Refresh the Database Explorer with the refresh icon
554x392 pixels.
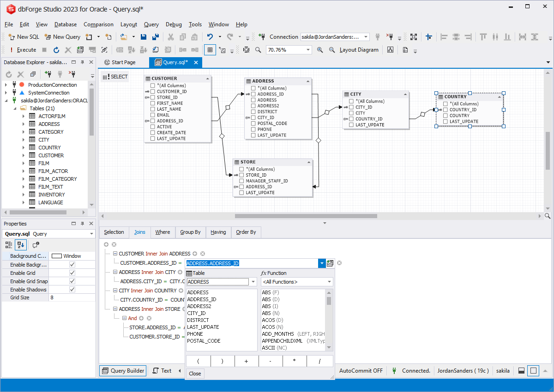point(8,74)
